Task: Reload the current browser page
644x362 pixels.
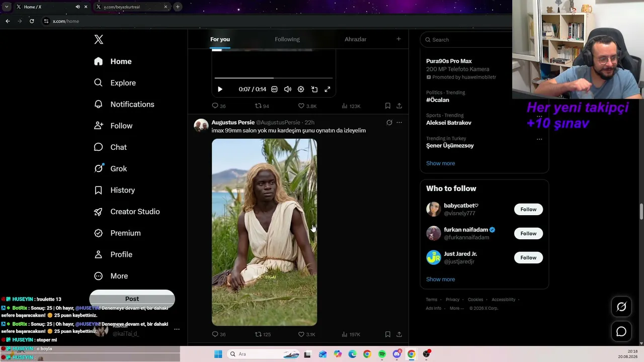Action: click(x=32, y=21)
